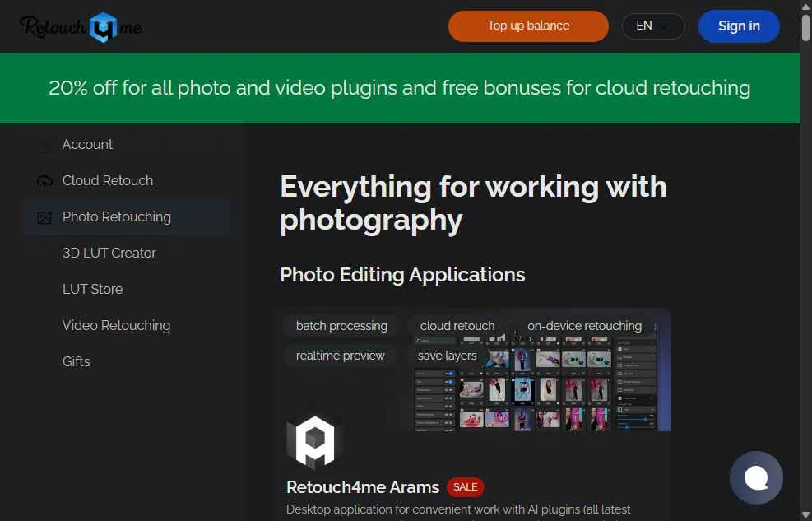Click the batch processing tag
The height and width of the screenshot is (521, 812).
341,326
